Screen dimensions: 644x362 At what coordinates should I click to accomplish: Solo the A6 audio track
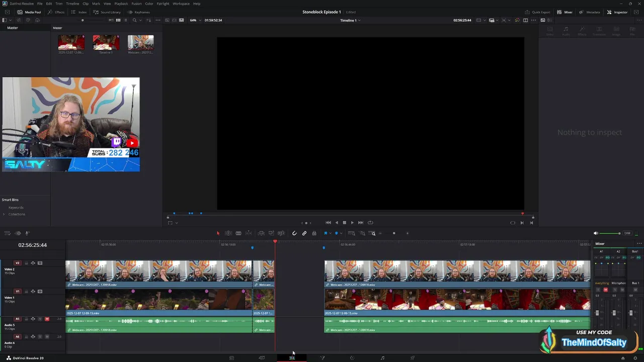(x=40, y=336)
